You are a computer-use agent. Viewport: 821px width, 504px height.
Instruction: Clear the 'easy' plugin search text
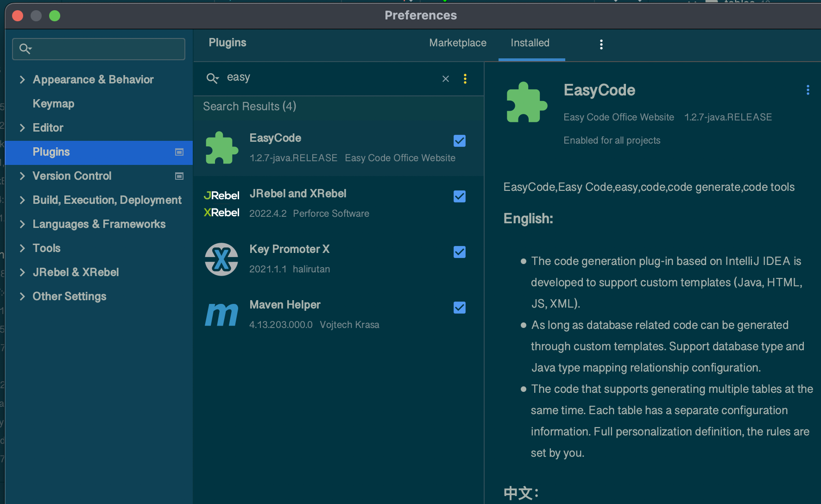446,79
